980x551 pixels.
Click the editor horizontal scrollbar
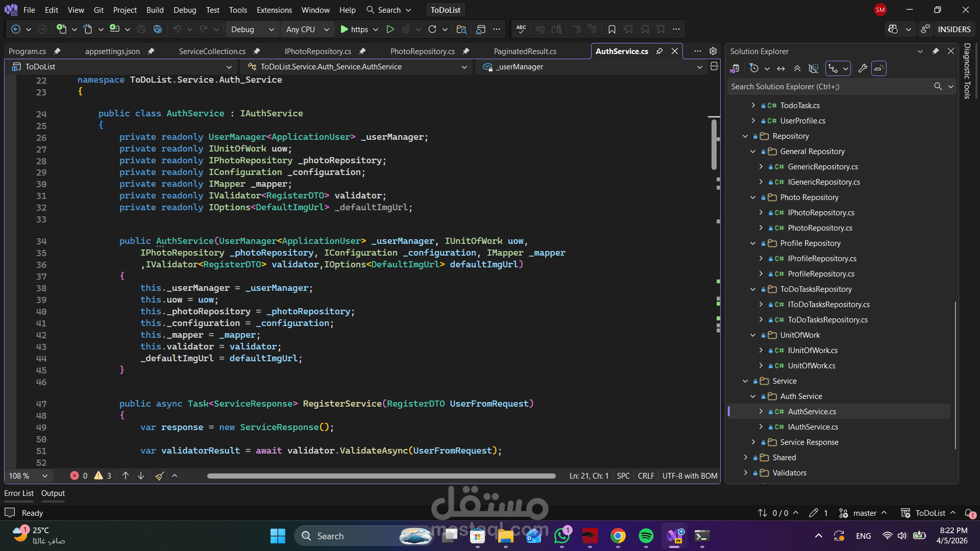coord(381,476)
